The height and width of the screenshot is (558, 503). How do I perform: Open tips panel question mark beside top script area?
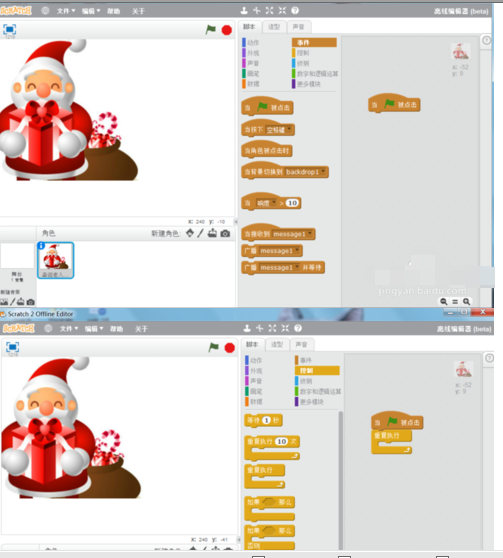point(486,40)
